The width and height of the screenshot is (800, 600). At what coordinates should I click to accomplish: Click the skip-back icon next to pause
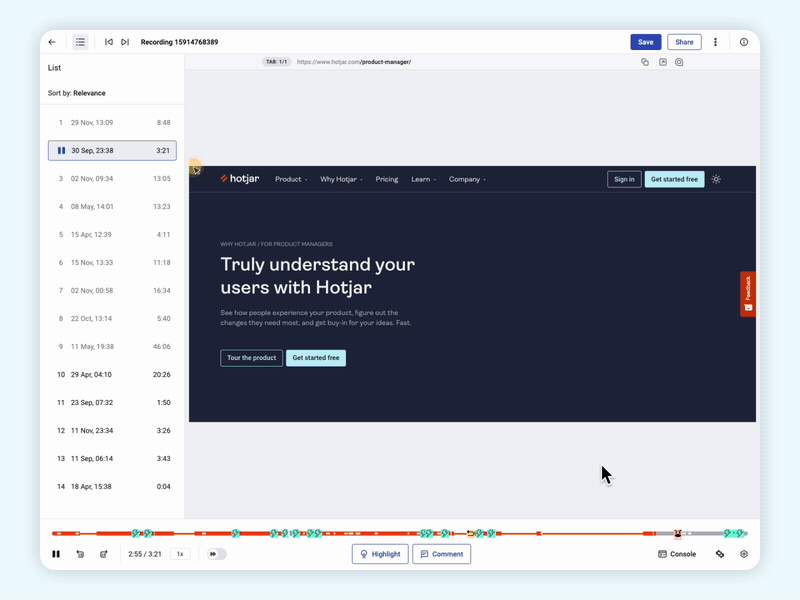80,554
